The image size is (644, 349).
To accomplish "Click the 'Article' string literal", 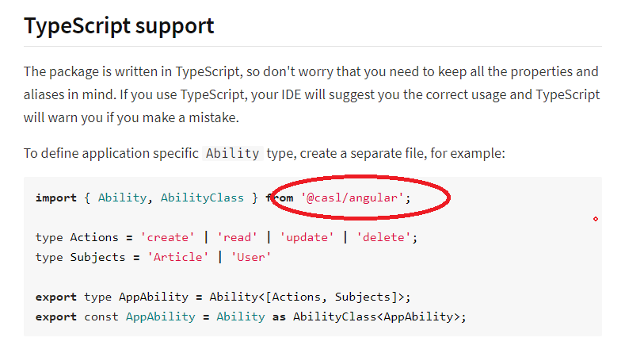I will point(178,257).
